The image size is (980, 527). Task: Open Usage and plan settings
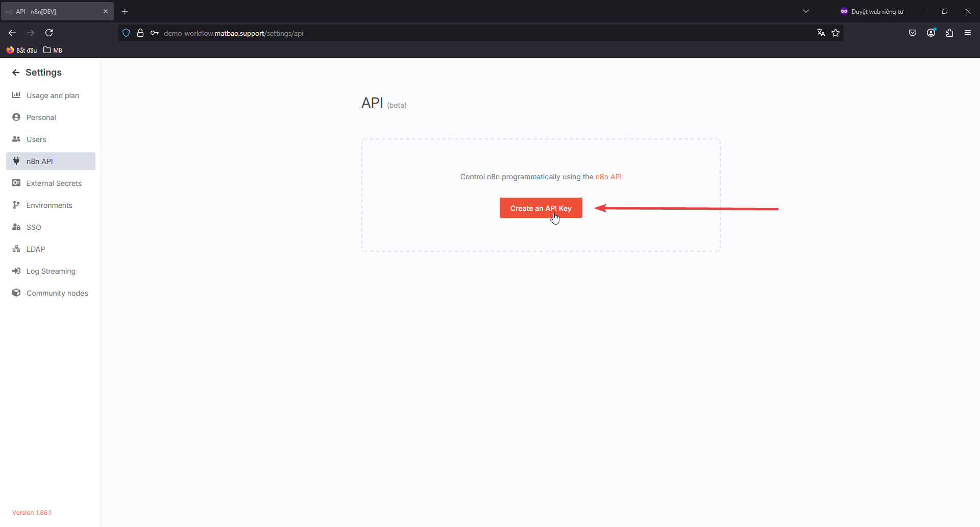tap(51, 95)
